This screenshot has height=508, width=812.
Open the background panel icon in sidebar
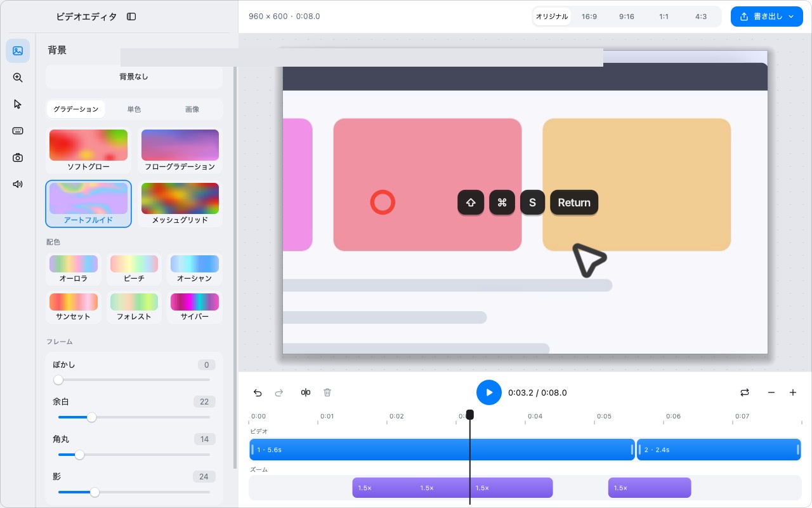[x=18, y=51]
